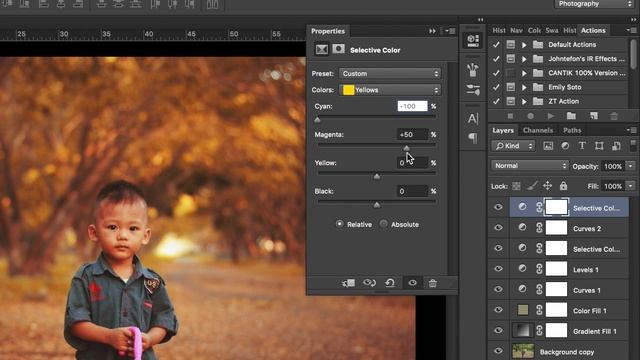Image resolution: width=640 pixels, height=360 pixels.
Task: Open the Brush settings panel icon in dock
Action: click(x=473, y=90)
